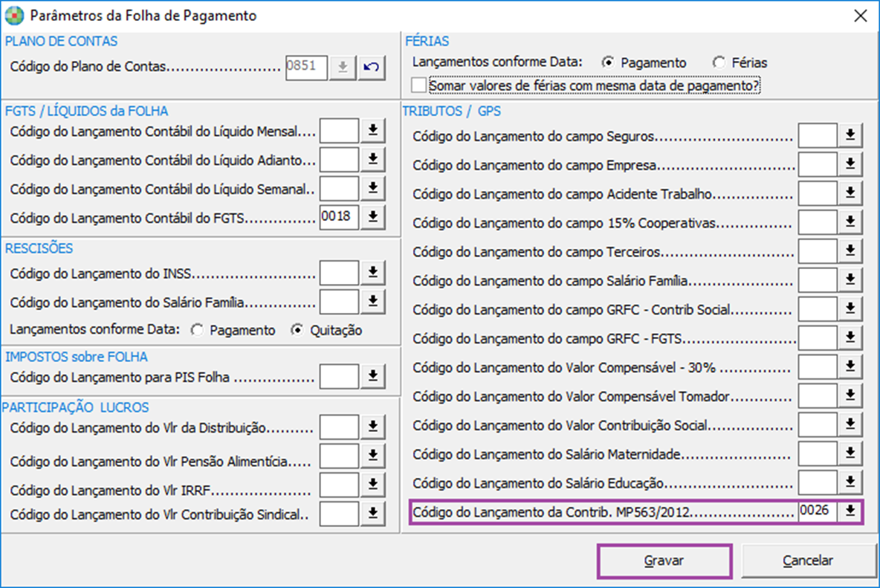
Task: Focus the Vlr da Distribuição code field
Action: [x=339, y=427]
